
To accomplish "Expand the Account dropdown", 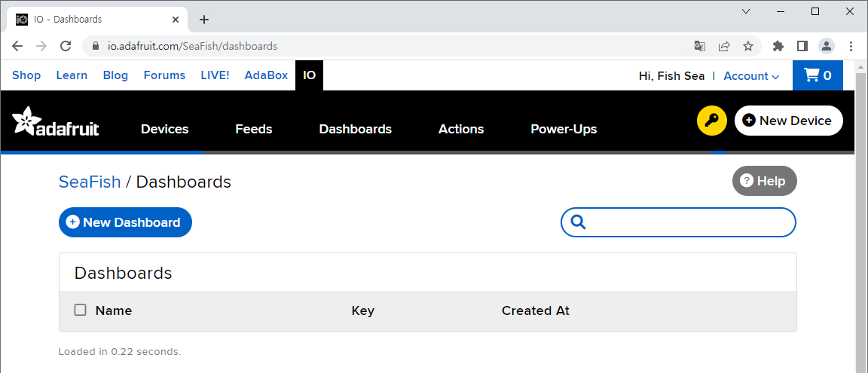I will [x=751, y=76].
